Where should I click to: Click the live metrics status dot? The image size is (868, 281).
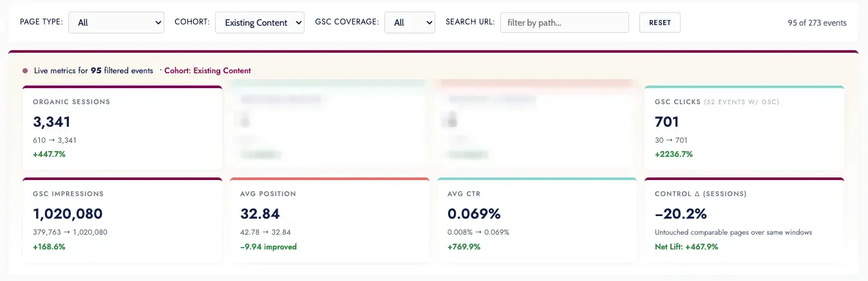click(25, 71)
